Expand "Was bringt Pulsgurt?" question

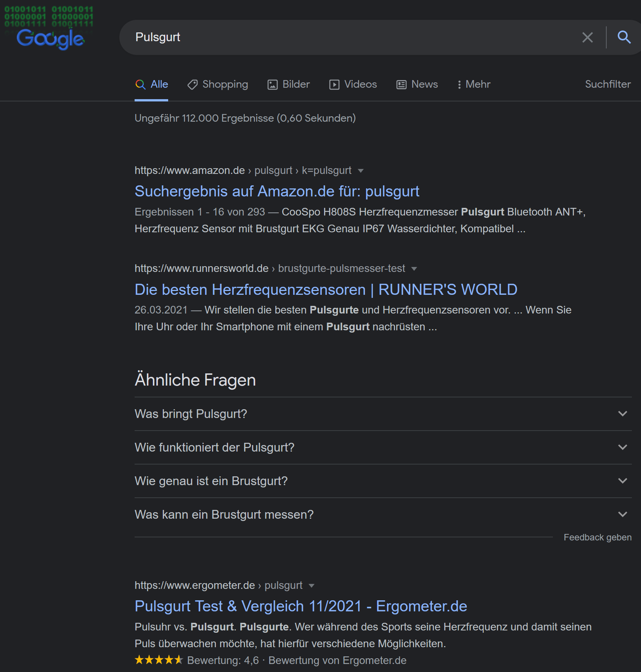click(622, 414)
